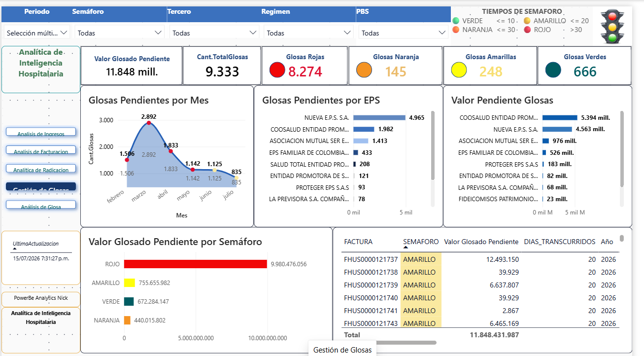
Task: Click PROTEGER EPS S.A.S label in Valor Pendiente chart
Action: [511, 164]
